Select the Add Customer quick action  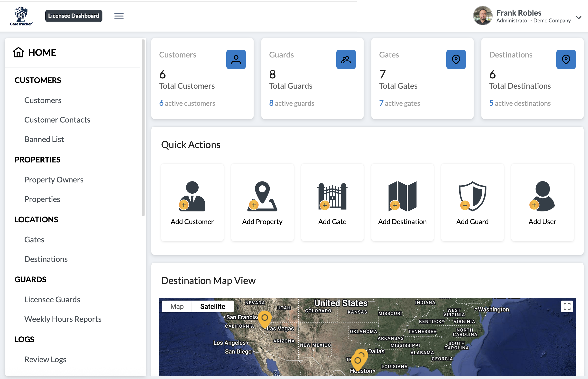[x=192, y=202]
